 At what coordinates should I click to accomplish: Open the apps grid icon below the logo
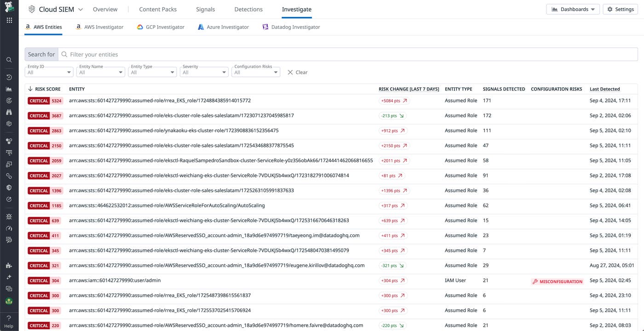point(9,20)
